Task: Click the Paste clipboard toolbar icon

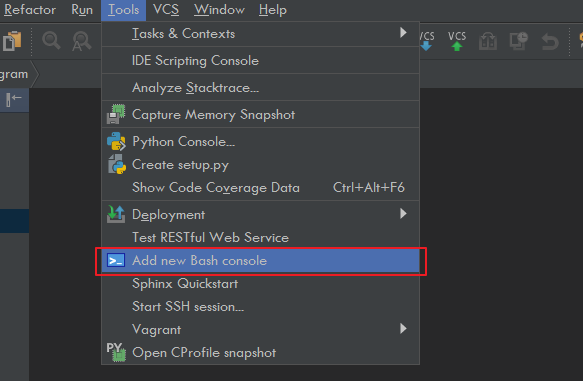Action: click(12, 41)
